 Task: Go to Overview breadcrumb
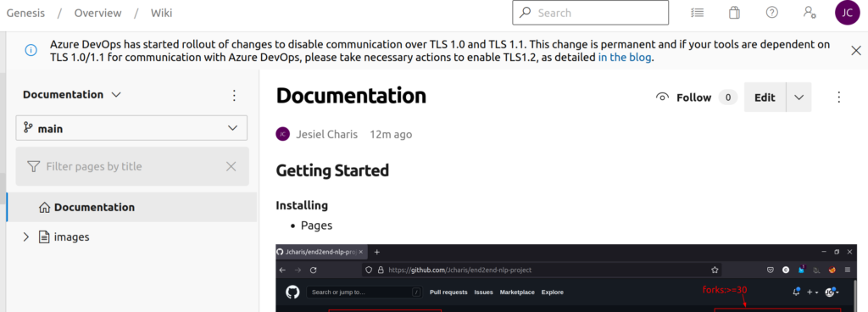[98, 13]
